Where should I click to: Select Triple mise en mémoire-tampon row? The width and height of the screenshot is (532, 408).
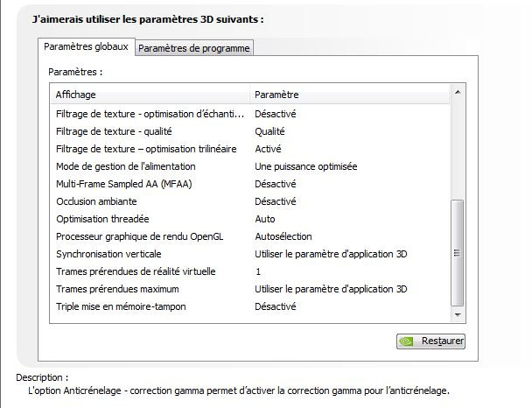coord(250,306)
